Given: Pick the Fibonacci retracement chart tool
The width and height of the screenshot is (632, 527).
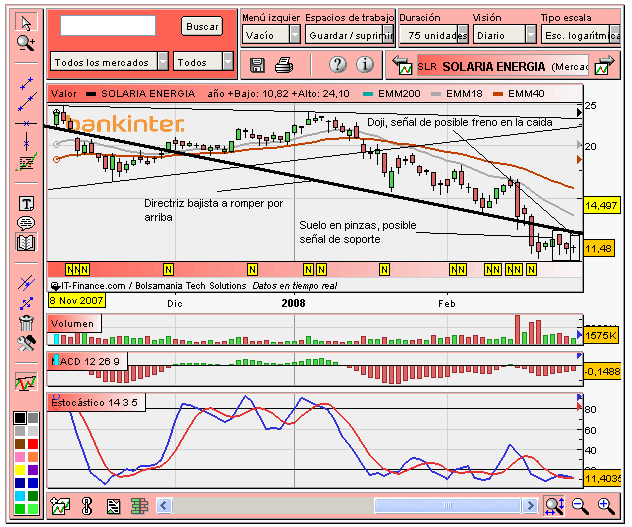Looking at the screenshot, I should tap(26, 162).
